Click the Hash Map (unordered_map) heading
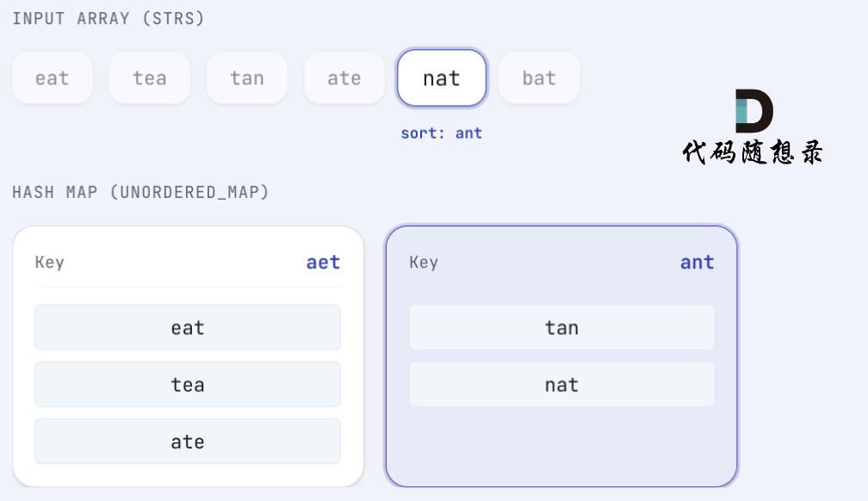868x501 pixels. [140, 192]
